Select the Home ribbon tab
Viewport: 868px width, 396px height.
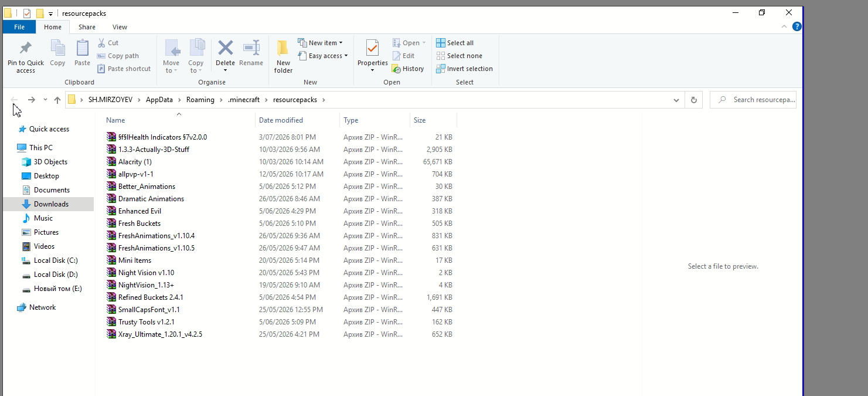tap(53, 27)
